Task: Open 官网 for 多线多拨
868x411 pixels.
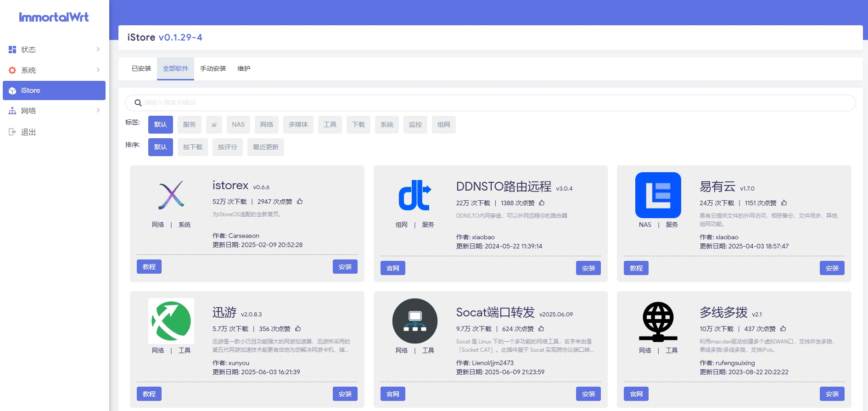Action: [636, 394]
